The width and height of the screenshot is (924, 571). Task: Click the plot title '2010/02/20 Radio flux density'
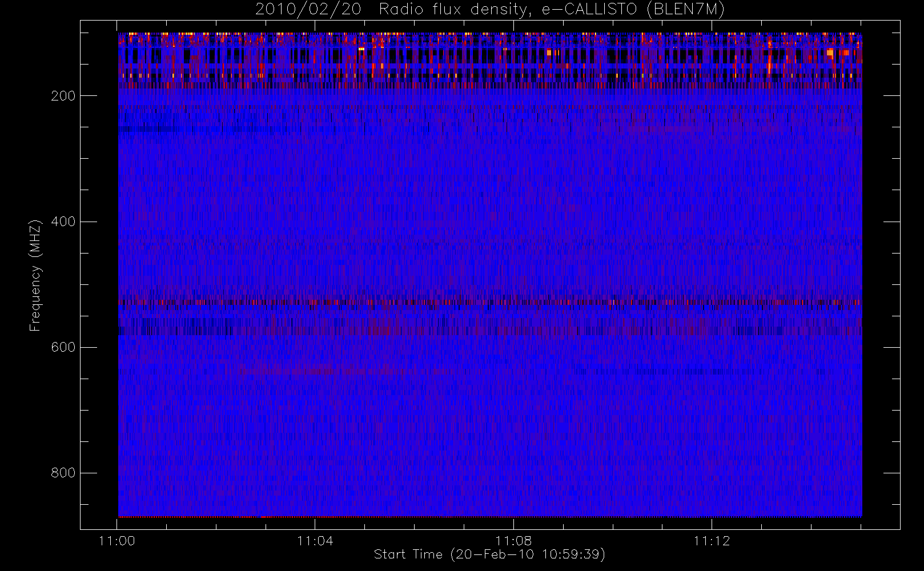point(490,10)
